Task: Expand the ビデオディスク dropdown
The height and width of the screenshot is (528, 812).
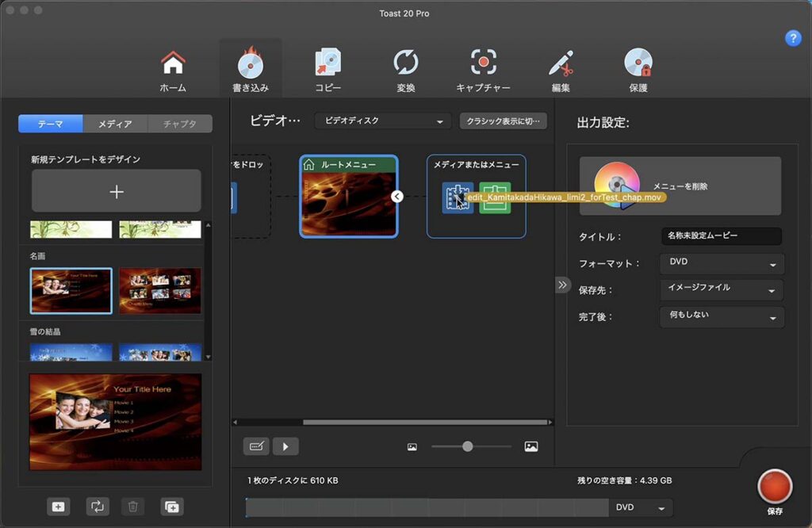Action: pyautogui.click(x=382, y=121)
